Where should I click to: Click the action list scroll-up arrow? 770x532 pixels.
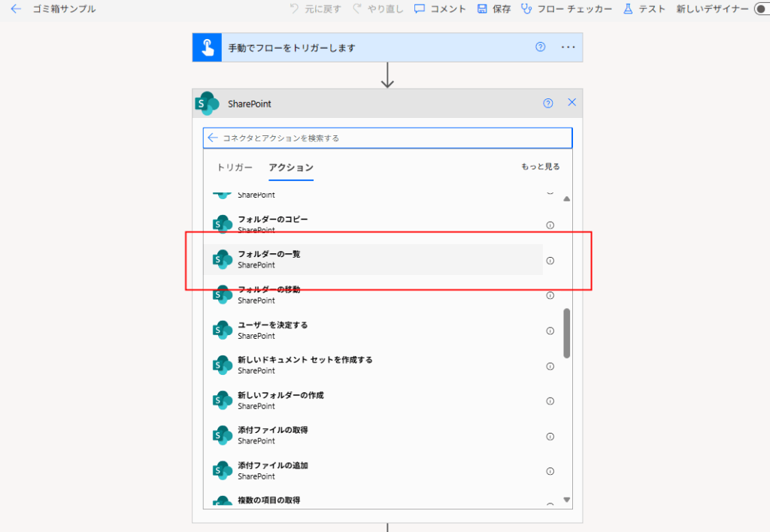coord(567,199)
